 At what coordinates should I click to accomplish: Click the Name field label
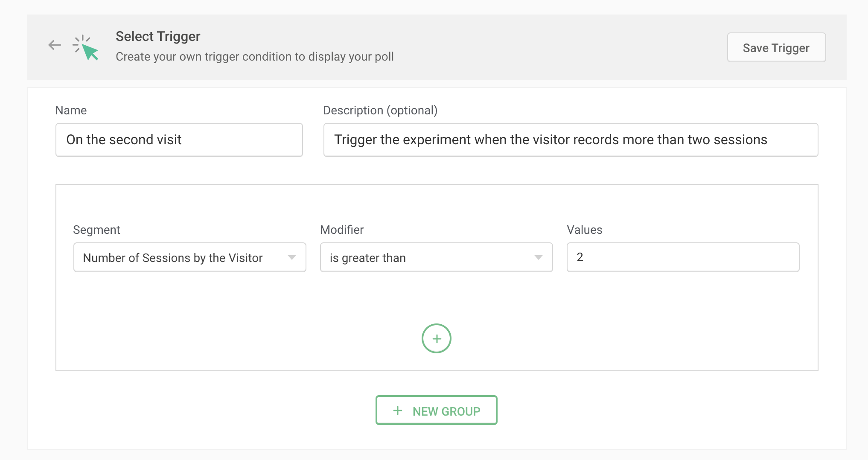(71, 111)
